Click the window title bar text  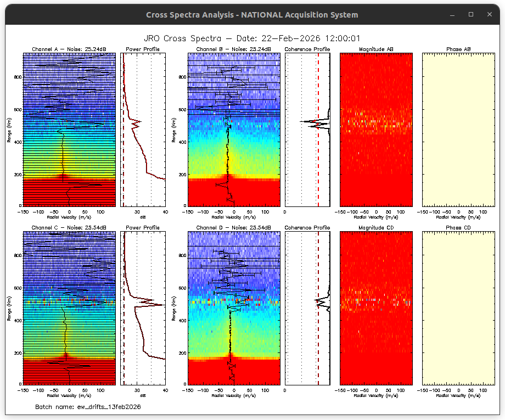252,15
